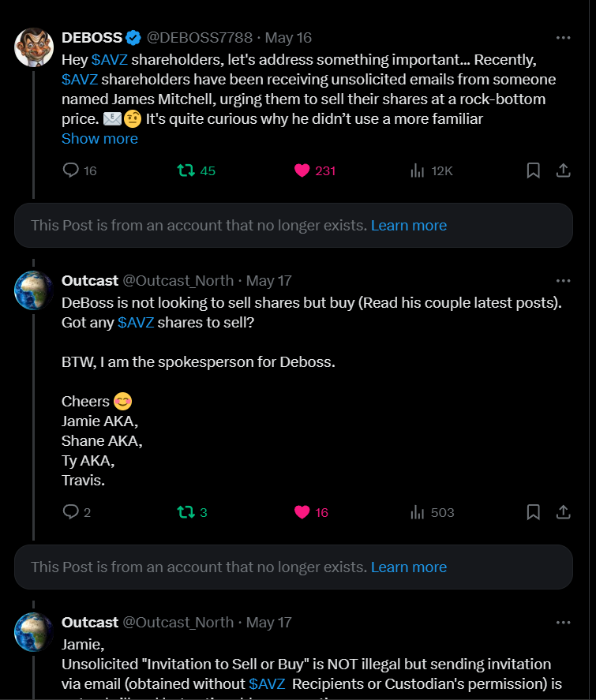Open @DEBOSS7788 profile handle
The height and width of the screenshot is (700, 596).
(x=201, y=38)
